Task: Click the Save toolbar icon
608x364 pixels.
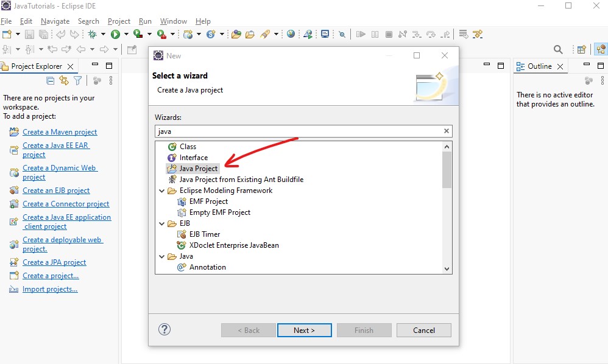Action: (29, 34)
